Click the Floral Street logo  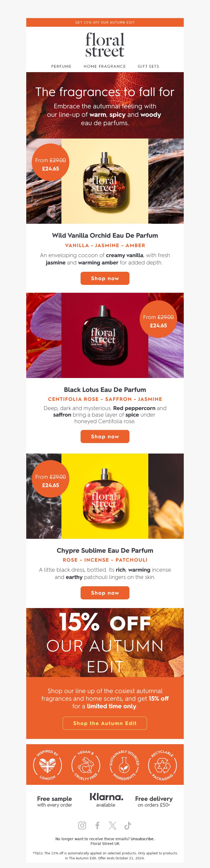click(x=105, y=45)
